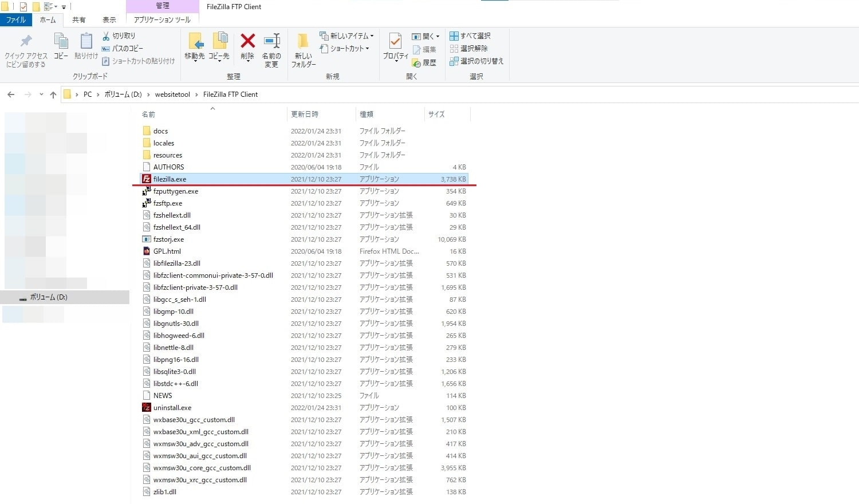The height and width of the screenshot is (504, 859).
Task: Click the Paste (貼り付け) clipboard icon
Action: 86,42
